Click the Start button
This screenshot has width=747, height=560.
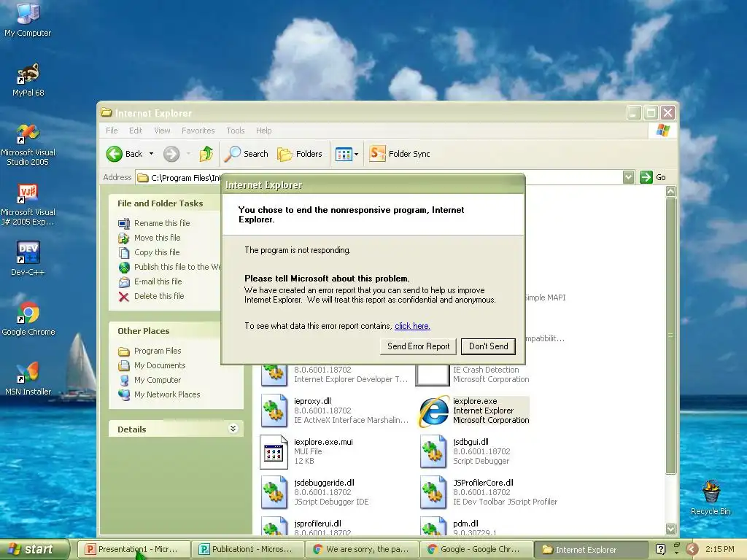pos(34,549)
